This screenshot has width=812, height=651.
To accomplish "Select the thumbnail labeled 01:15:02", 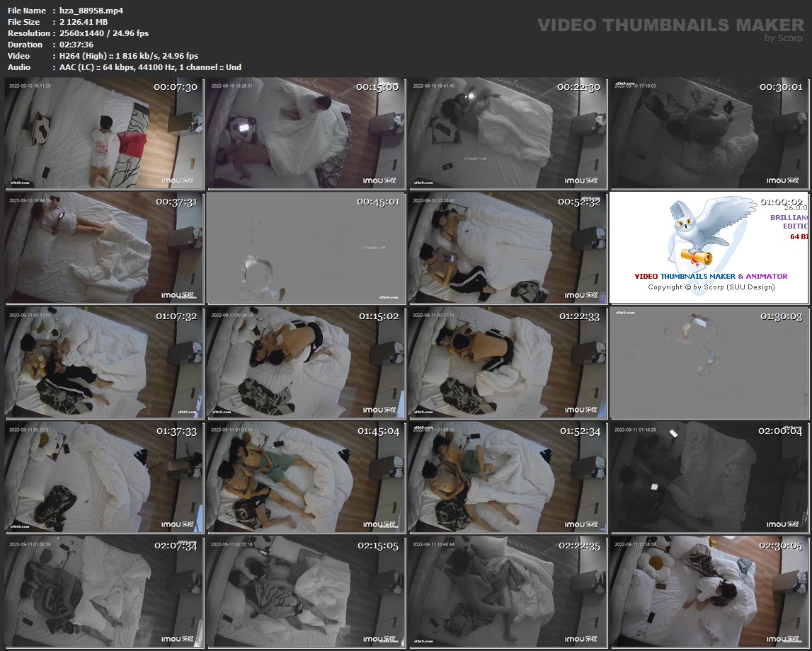I will 306,362.
